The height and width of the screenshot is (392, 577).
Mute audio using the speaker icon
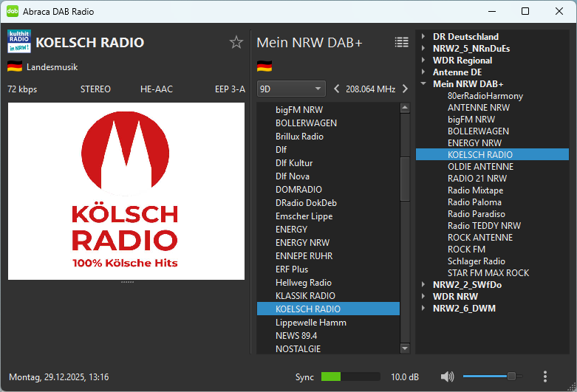[447, 376]
